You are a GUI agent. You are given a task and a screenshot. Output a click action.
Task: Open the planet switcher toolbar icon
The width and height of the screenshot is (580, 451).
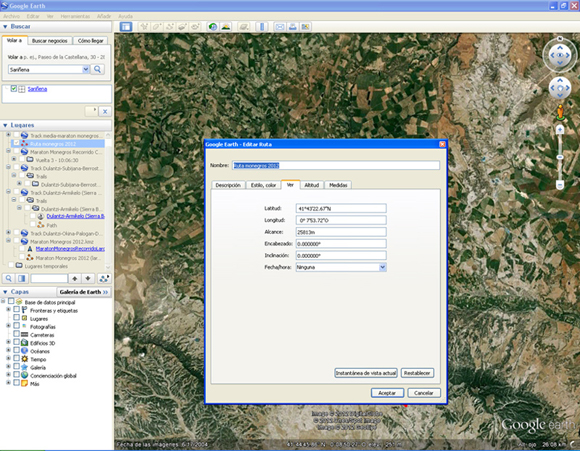coord(244,27)
